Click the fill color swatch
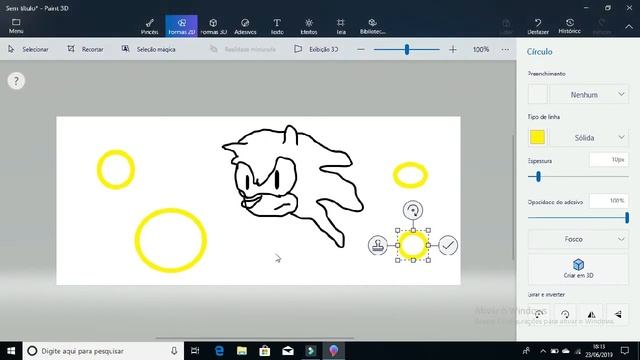Viewport: 640px width, 360px height. (538, 94)
